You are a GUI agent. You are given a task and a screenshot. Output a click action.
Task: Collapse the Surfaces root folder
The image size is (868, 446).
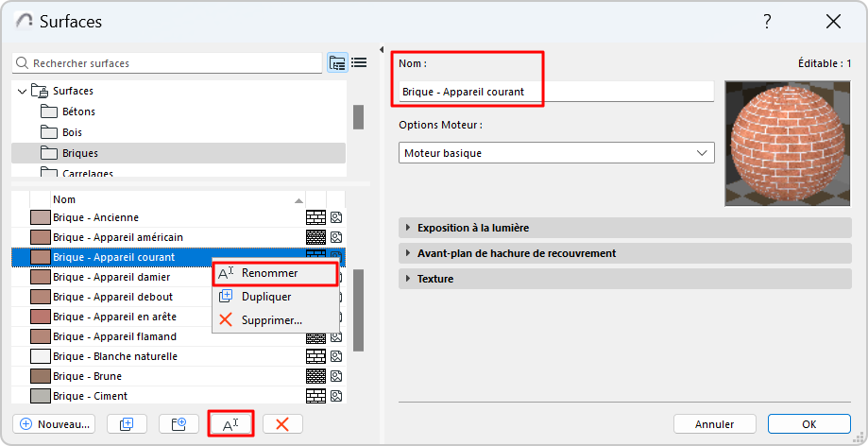pos(23,92)
